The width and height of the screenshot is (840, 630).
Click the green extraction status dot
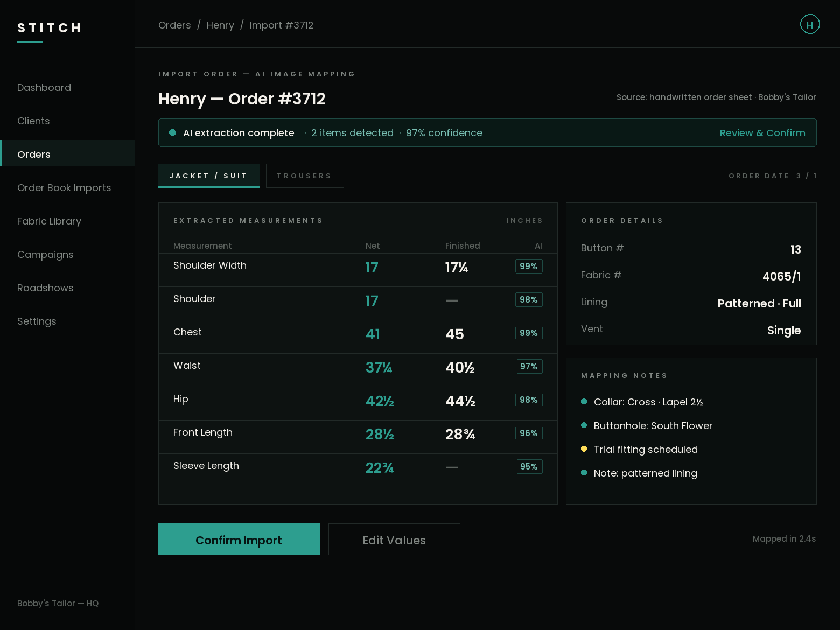172,133
